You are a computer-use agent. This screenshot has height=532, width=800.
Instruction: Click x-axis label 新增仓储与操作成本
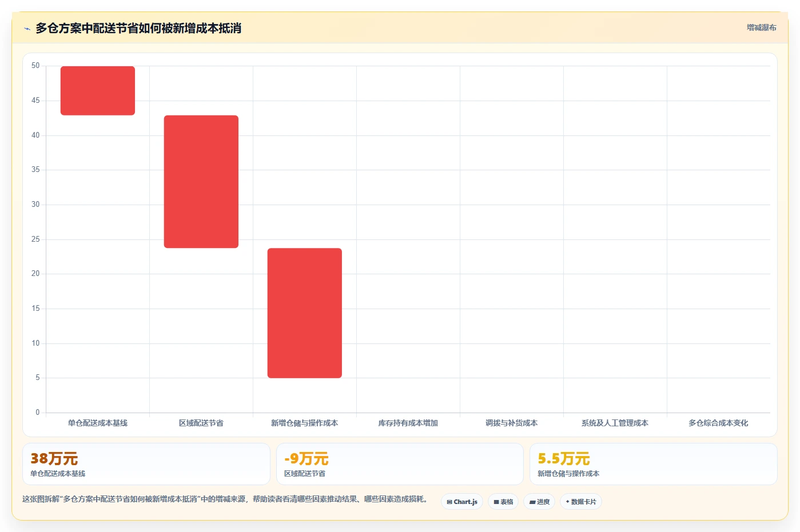pyautogui.click(x=305, y=423)
